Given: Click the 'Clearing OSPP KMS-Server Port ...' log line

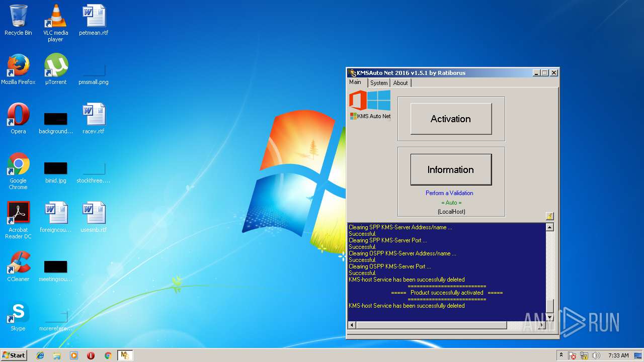Looking at the screenshot, I should (389, 266).
